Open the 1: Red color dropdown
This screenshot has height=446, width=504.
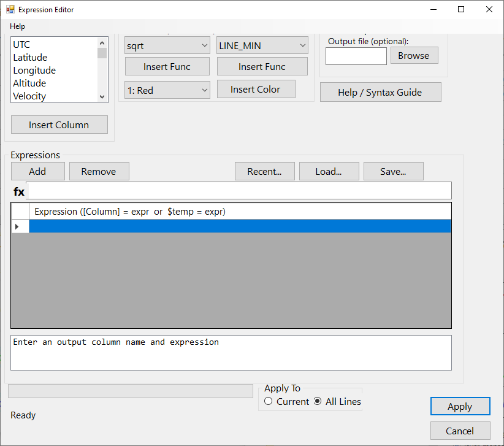pyautogui.click(x=167, y=89)
